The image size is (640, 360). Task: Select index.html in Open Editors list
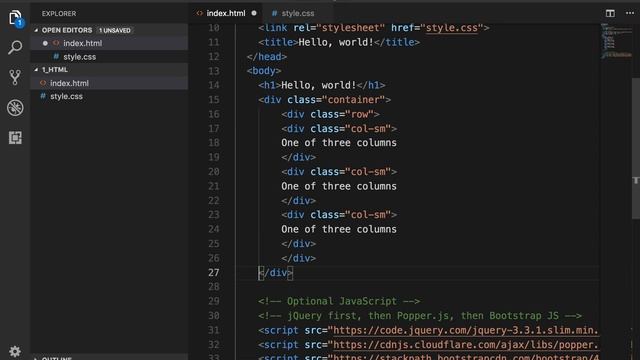pos(109,43)
